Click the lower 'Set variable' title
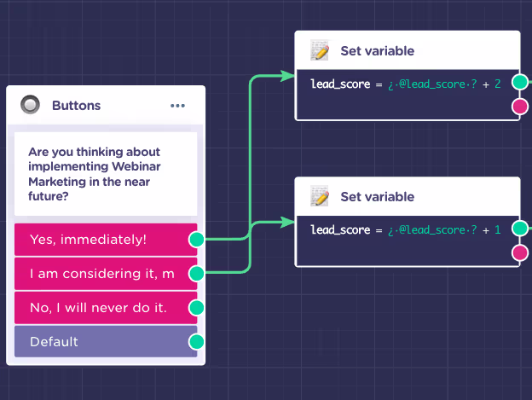 378,197
